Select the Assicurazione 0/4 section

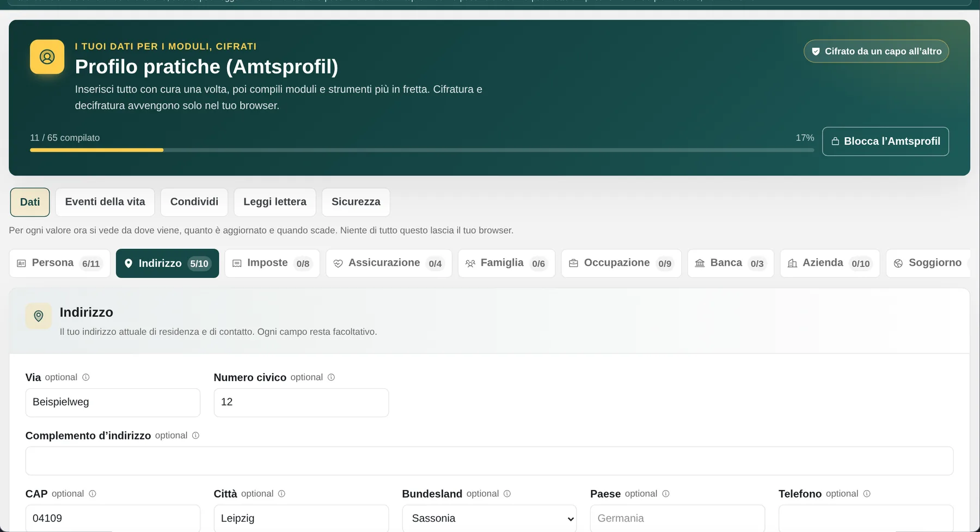(x=389, y=264)
